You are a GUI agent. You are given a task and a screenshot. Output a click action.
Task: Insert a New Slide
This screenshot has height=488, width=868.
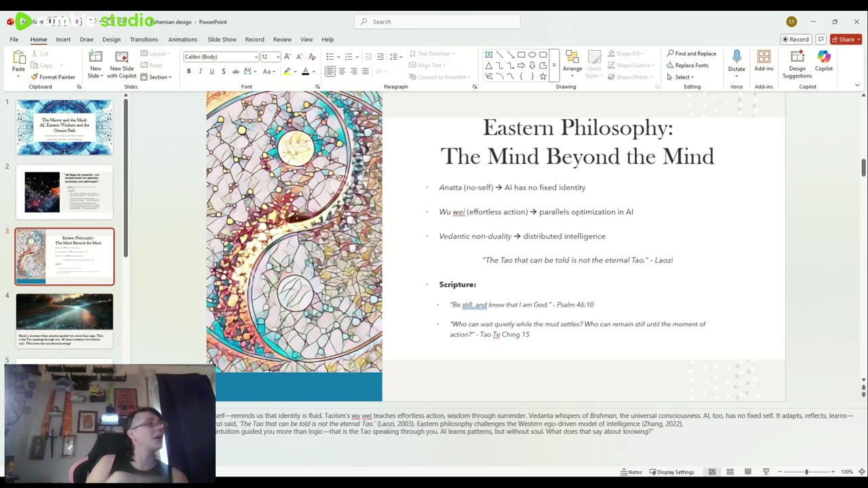point(96,65)
